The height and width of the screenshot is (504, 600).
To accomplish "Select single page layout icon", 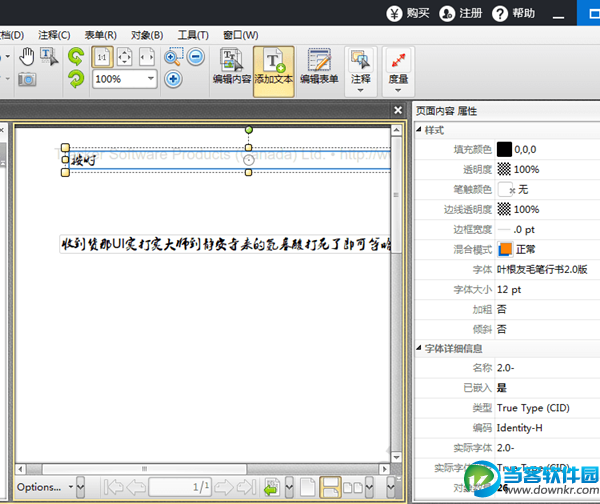I will [308, 487].
